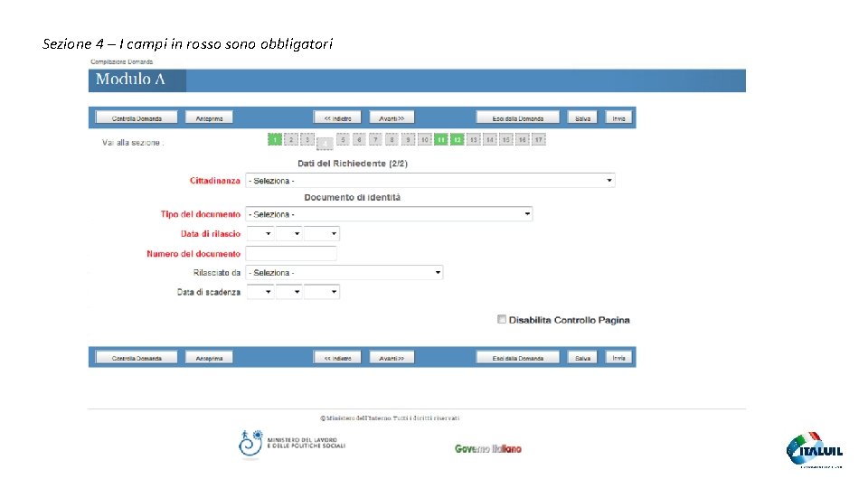Submit using the bottom Invia button
The image size is (868, 488).
tap(618, 358)
